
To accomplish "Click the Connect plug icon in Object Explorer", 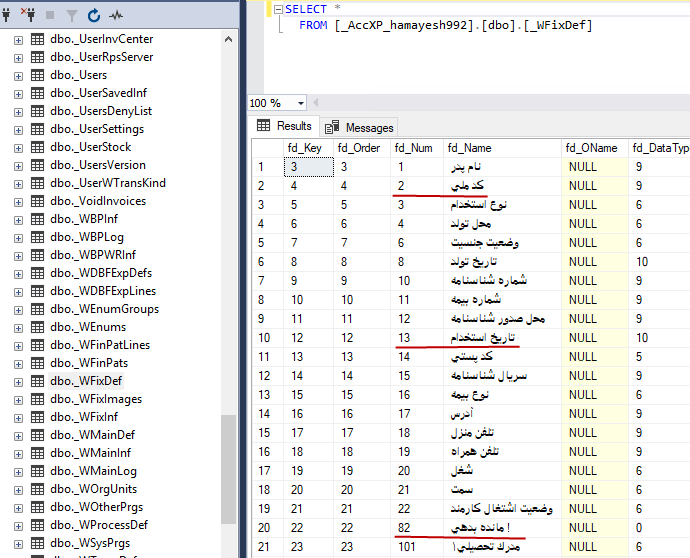I will (x=9, y=15).
